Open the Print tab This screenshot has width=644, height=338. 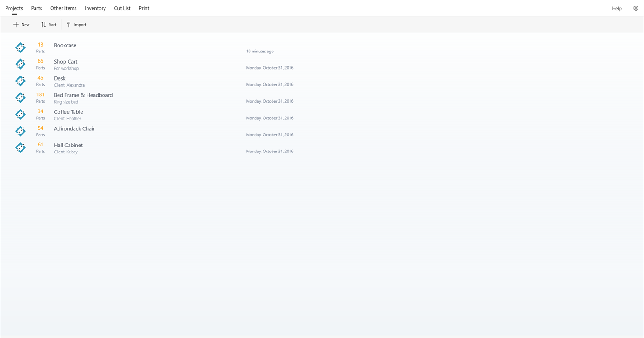tap(144, 8)
